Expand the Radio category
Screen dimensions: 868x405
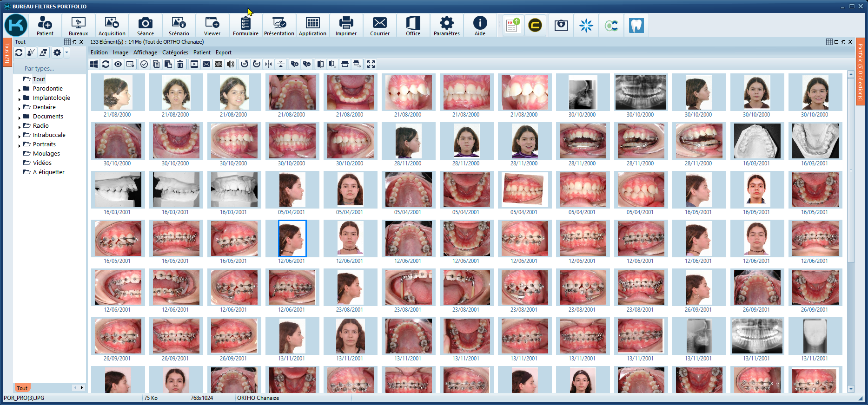pos(20,127)
